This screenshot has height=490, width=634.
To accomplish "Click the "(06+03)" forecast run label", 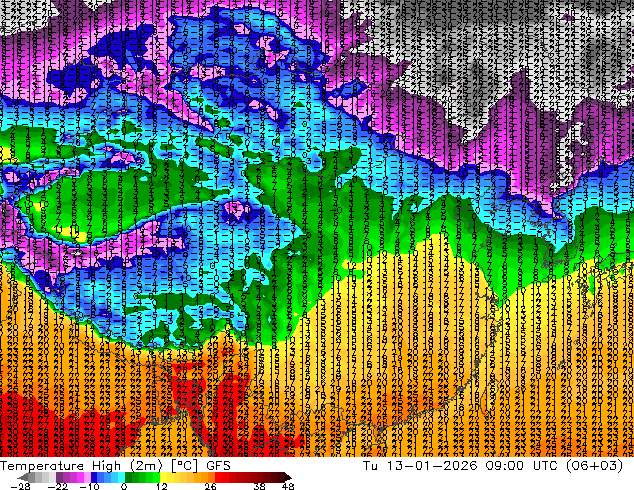I will pos(594,465).
